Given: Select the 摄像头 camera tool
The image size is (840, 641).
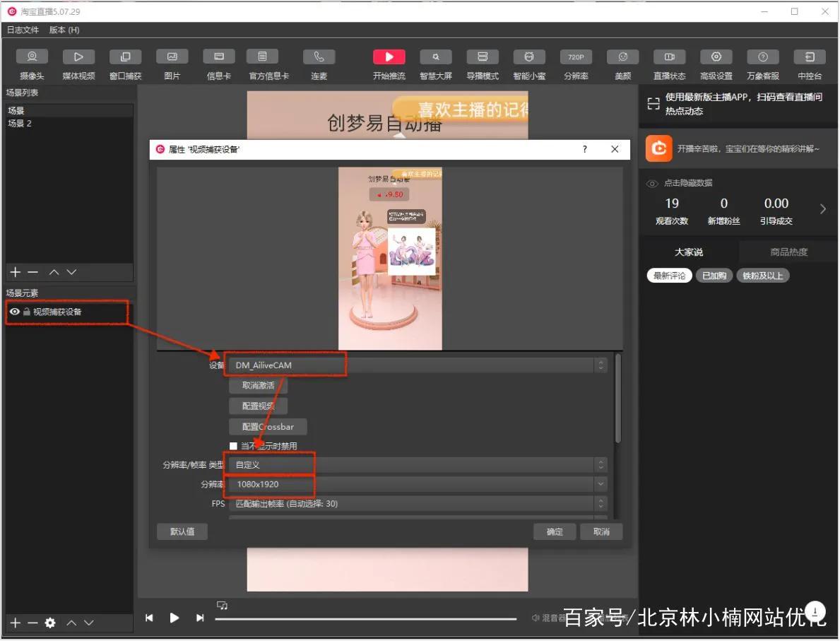Looking at the screenshot, I should pyautogui.click(x=31, y=64).
